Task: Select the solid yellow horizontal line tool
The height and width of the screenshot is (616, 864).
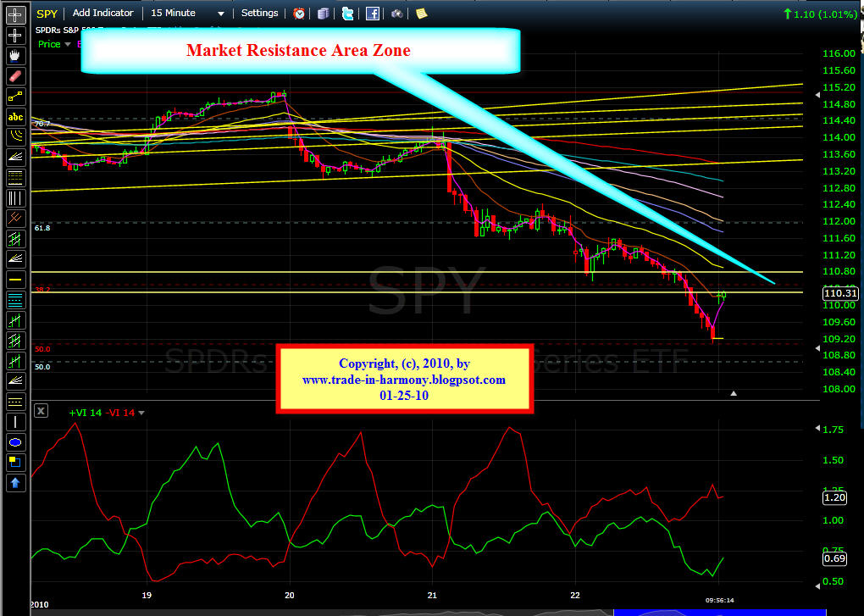Action: point(15,280)
